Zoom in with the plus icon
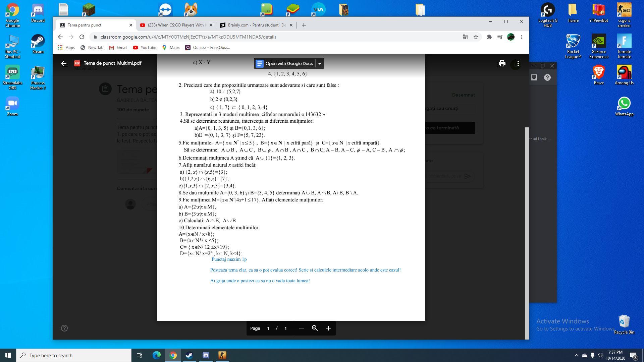Screen dimensions: 644x362 328,328
